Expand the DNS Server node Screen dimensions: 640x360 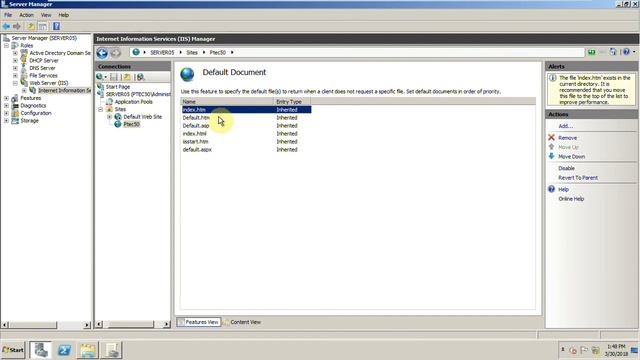[x=15, y=68]
